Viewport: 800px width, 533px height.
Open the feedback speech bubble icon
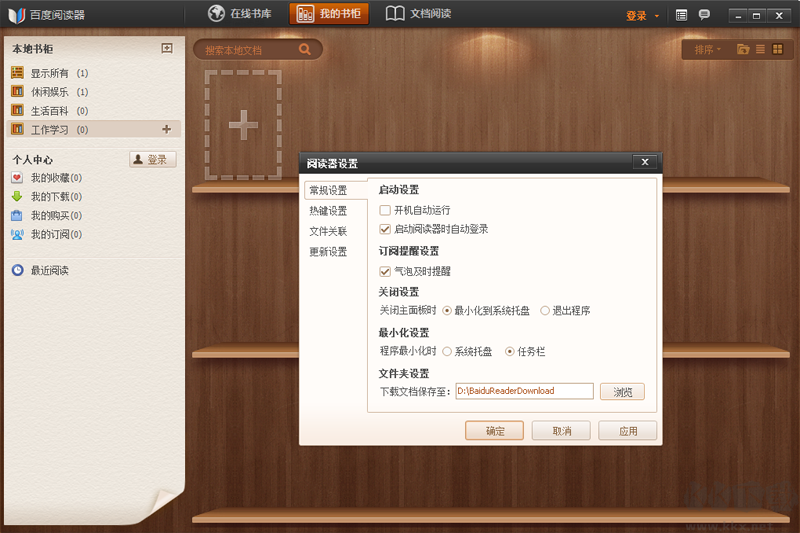(x=704, y=15)
